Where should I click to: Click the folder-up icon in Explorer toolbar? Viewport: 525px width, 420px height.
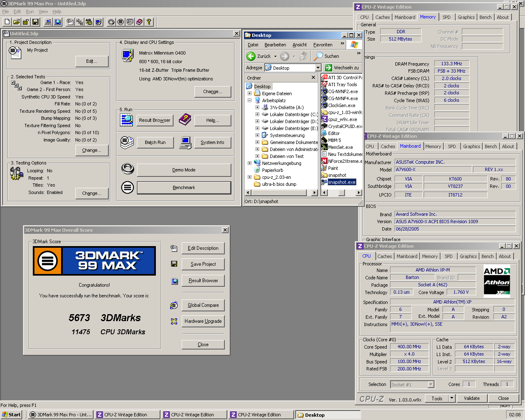[x=304, y=56]
